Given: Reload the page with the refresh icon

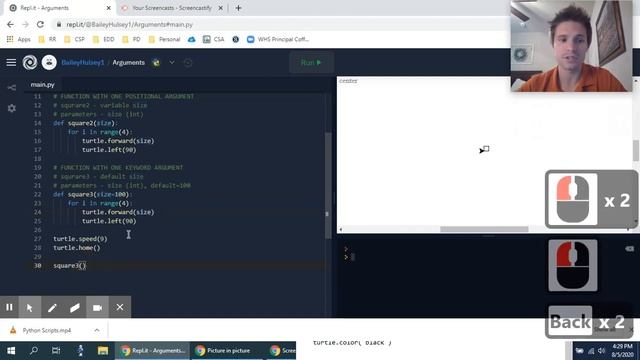Looking at the screenshot, I should point(40,24).
